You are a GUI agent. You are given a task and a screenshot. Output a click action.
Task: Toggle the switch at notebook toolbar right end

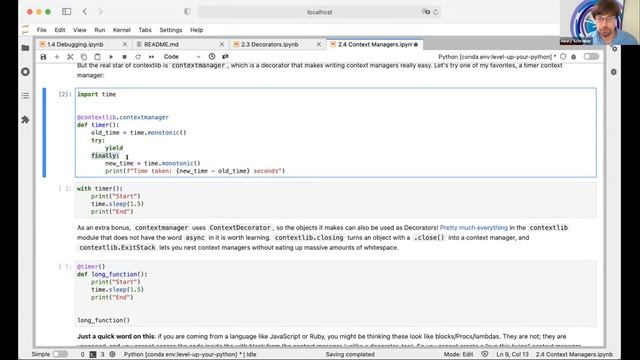pyautogui.click(x=591, y=57)
